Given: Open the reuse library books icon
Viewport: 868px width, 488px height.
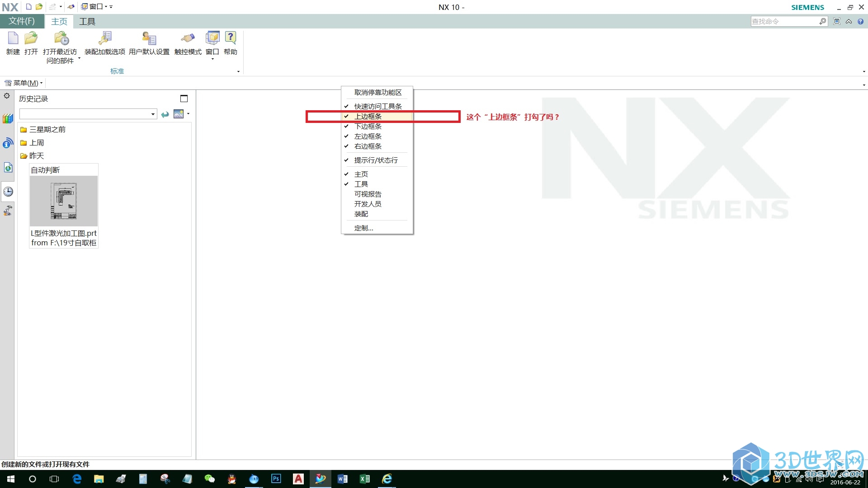Looking at the screenshot, I should [8, 119].
